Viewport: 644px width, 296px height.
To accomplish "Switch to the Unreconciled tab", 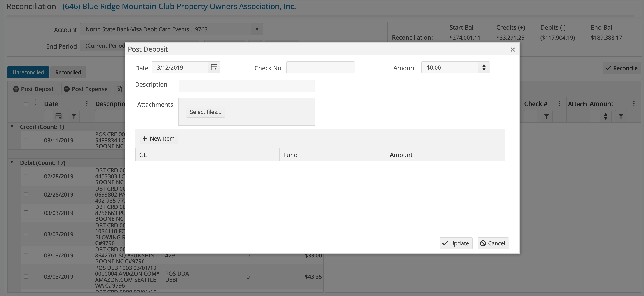I will pyautogui.click(x=28, y=72).
